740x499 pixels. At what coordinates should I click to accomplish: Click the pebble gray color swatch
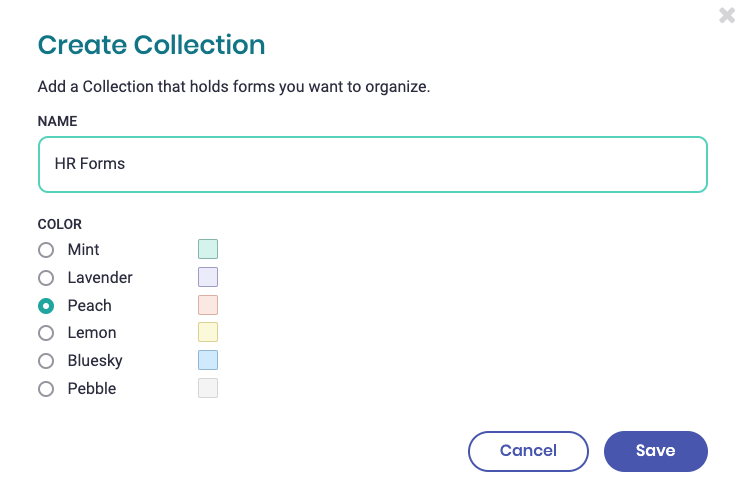point(208,388)
